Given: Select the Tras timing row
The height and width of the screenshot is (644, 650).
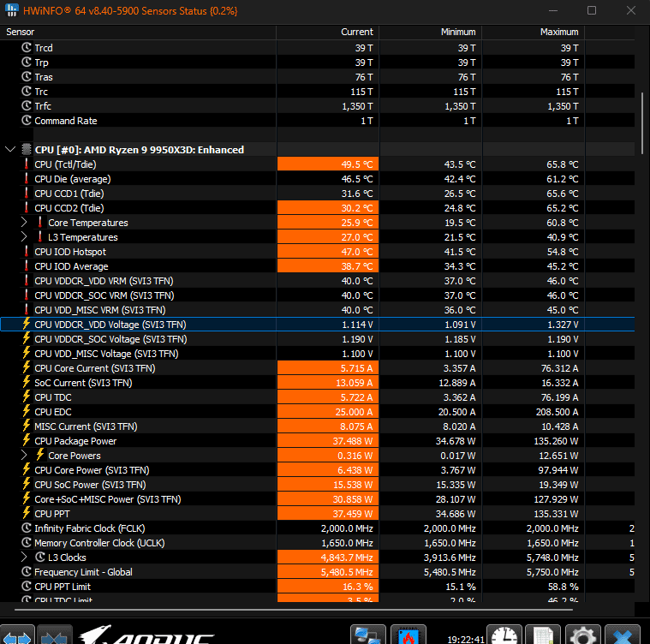Looking at the screenshot, I should click(x=318, y=77).
